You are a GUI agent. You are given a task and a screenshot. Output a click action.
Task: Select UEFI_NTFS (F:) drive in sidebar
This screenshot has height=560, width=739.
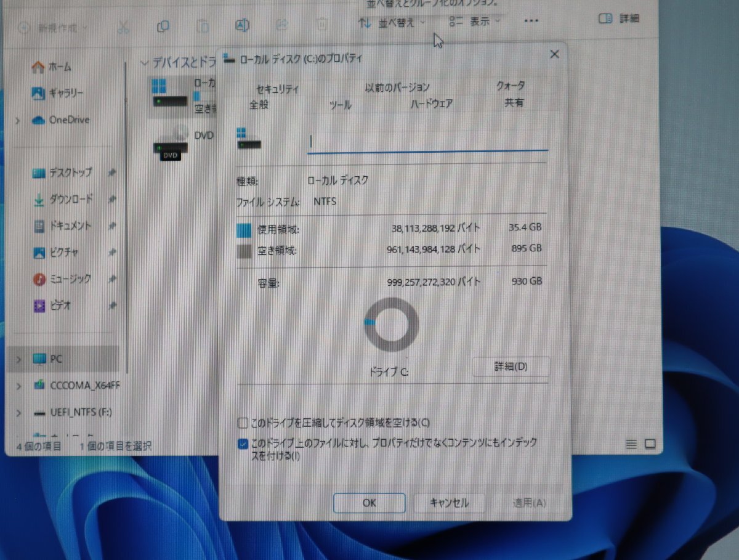coord(72,412)
